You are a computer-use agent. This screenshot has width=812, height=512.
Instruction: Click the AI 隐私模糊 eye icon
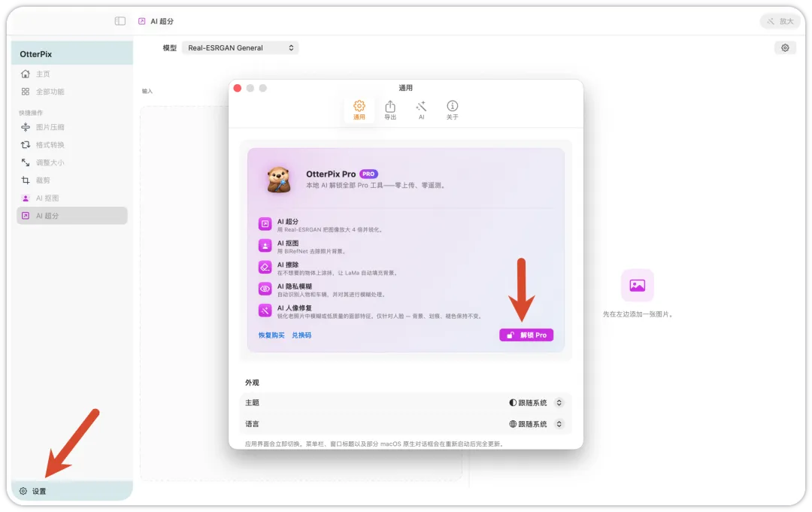coord(265,289)
